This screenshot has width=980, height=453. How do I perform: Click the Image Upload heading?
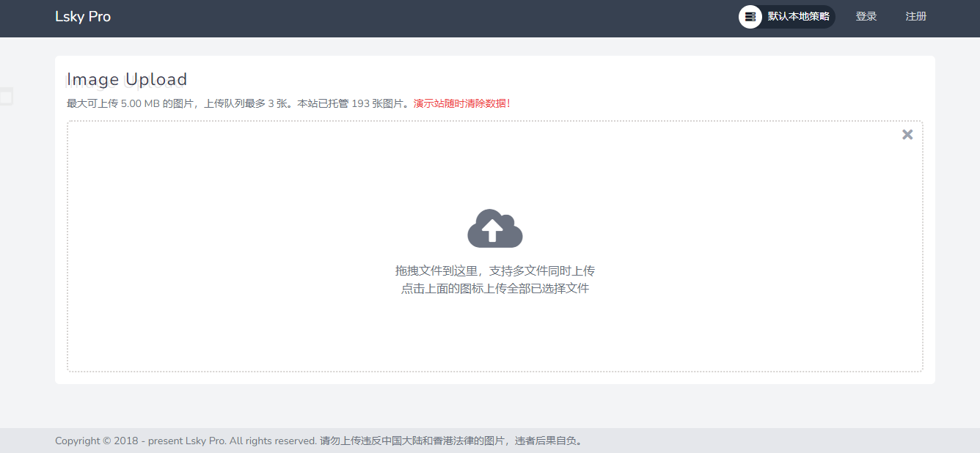127,79
